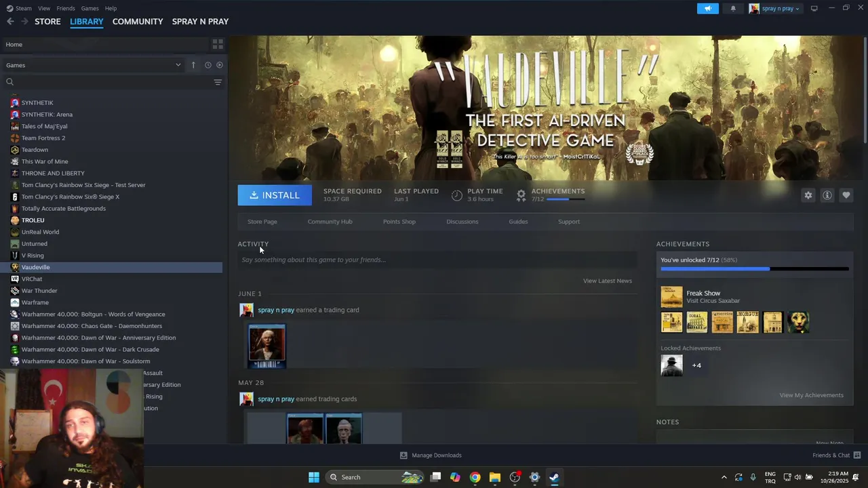Open the Friends menu
Screen dimensions: 868x488
pyautogui.click(x=66, y=8)
